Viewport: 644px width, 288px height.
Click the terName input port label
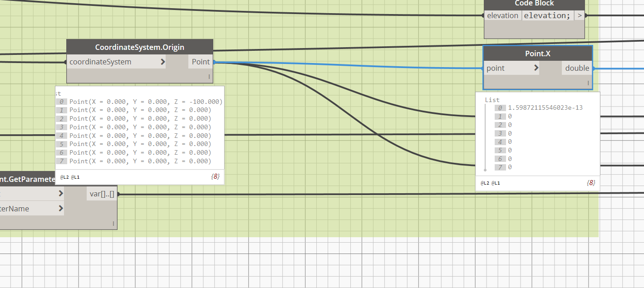pyautogui.click(x=15, y=209)
